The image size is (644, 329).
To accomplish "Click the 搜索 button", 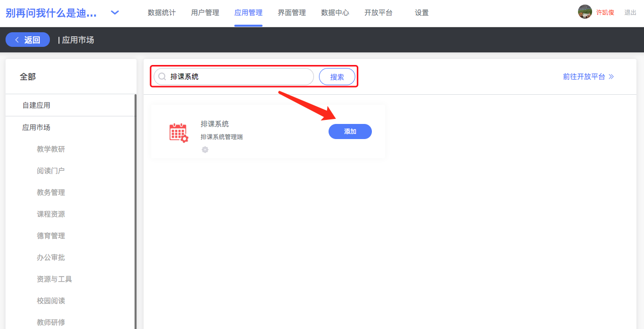I will click(337, 77).
